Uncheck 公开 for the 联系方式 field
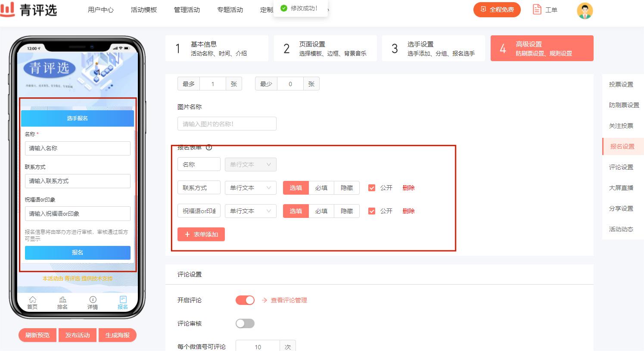Screen dimensions: 644x351 (x=371, y=187)
